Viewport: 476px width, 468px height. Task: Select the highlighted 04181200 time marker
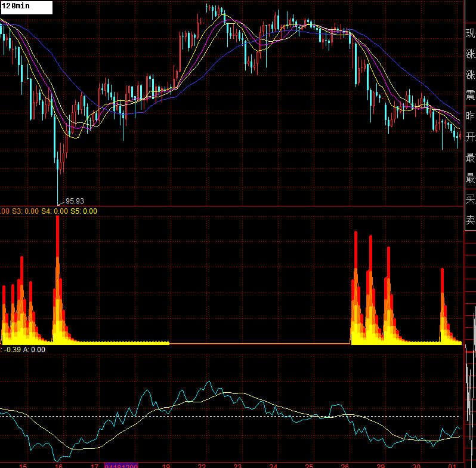pos(121,465)
